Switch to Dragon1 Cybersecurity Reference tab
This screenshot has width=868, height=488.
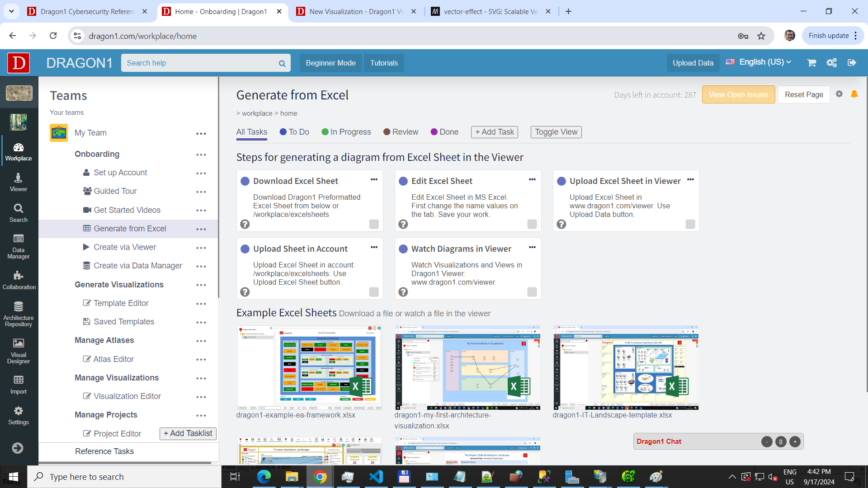[x=87, y=11]
